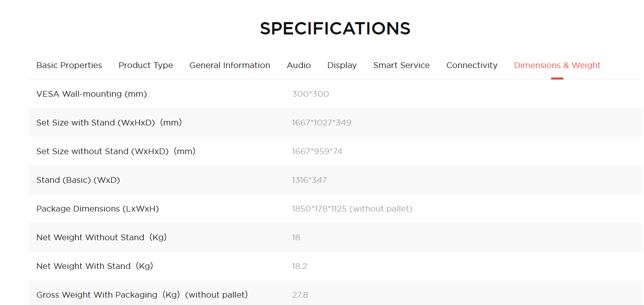644x305 pixels.
Task: Click Gross Weight With Packaging row
Action: [335, 294]
